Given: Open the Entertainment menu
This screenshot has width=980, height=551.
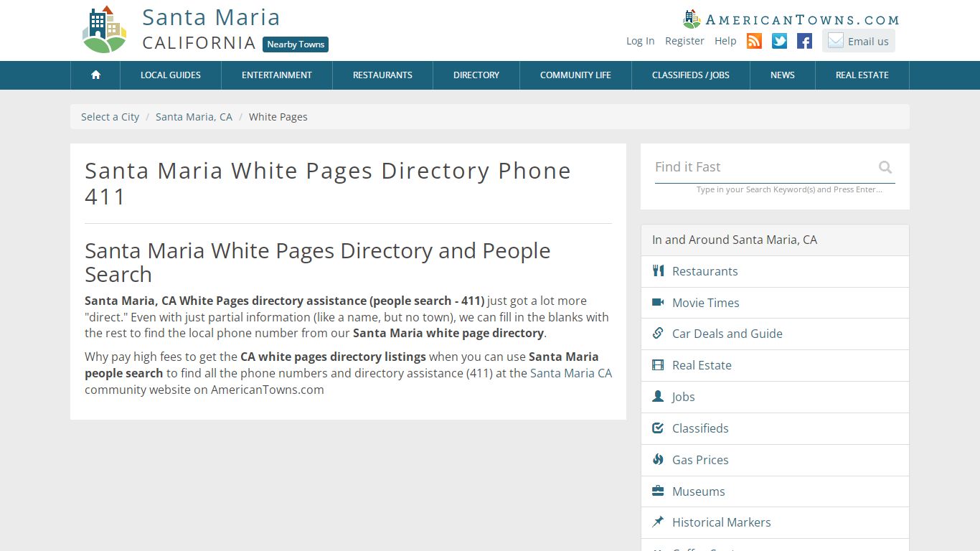Looking at the screenshot, I should point(277,75).
